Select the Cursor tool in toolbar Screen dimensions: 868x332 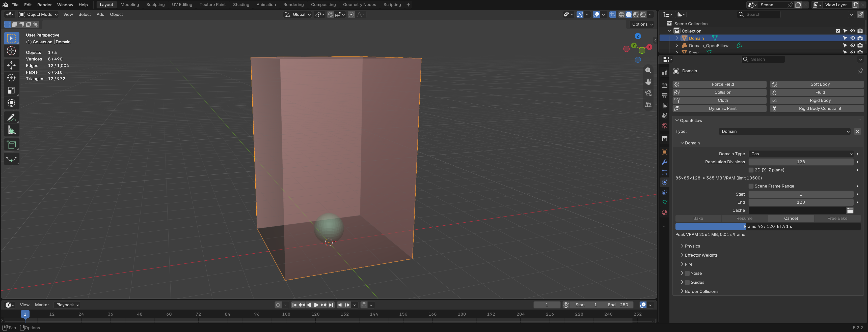pos(11,51)
